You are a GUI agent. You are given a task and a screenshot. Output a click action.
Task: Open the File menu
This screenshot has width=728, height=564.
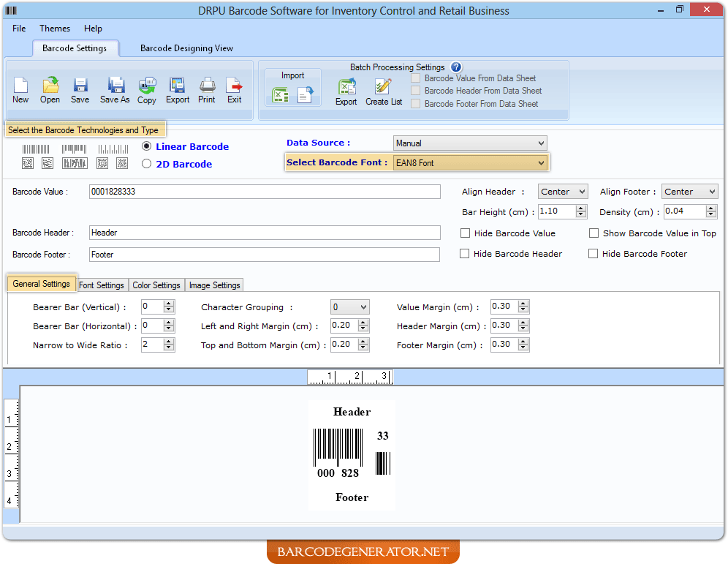(19, 29)
